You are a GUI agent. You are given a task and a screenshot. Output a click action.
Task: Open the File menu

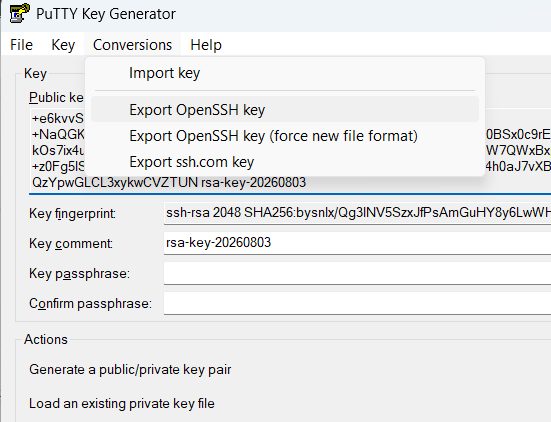click(21, 45)
